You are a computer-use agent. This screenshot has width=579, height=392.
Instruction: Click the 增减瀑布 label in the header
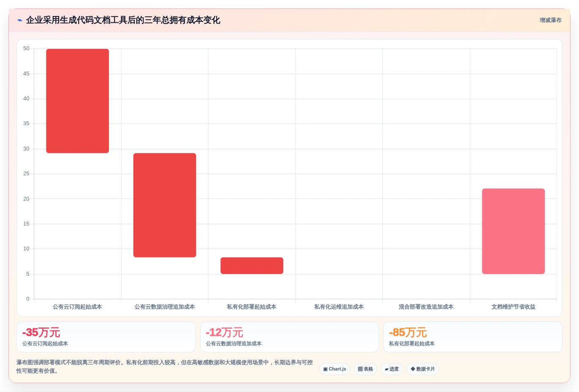(550, 20)
